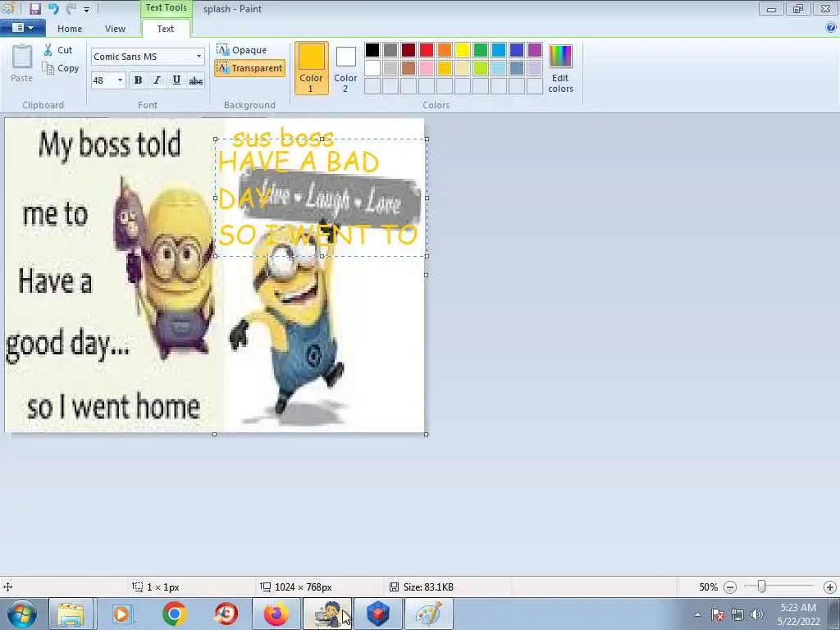Click the Paint application icon in title bar
The width and height of the screenshot is (840, 630).
7,8
